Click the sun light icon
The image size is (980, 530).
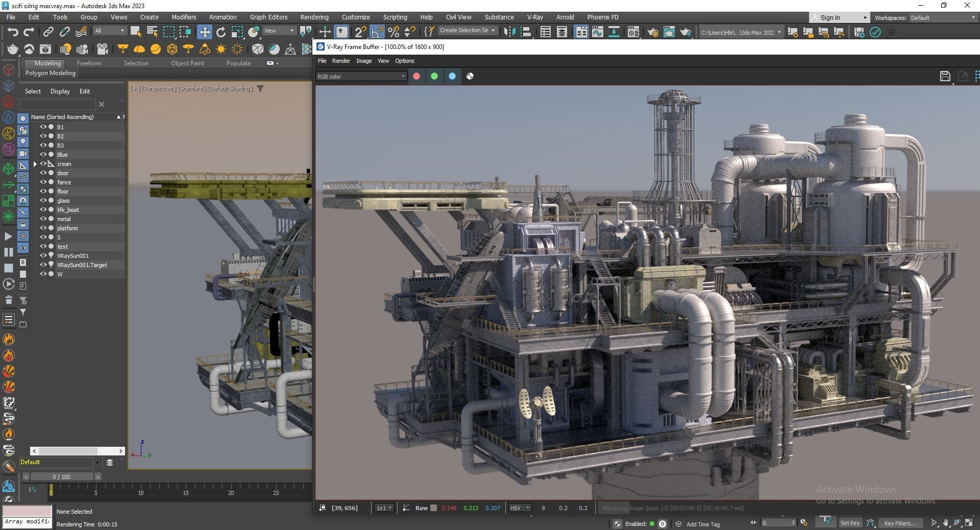pyautogui.click(x=221, y=49)
